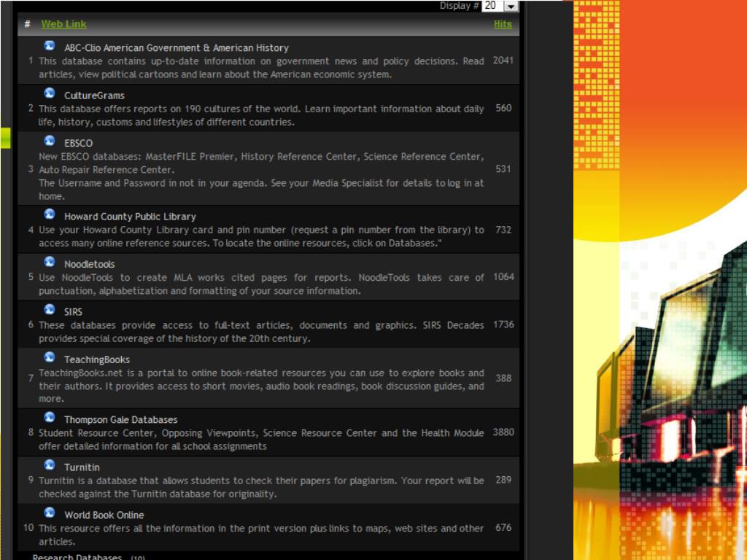Click the Display # value field showing 20
The width and height of the screenshot is (747, 560).
click(x=492, y=6)
